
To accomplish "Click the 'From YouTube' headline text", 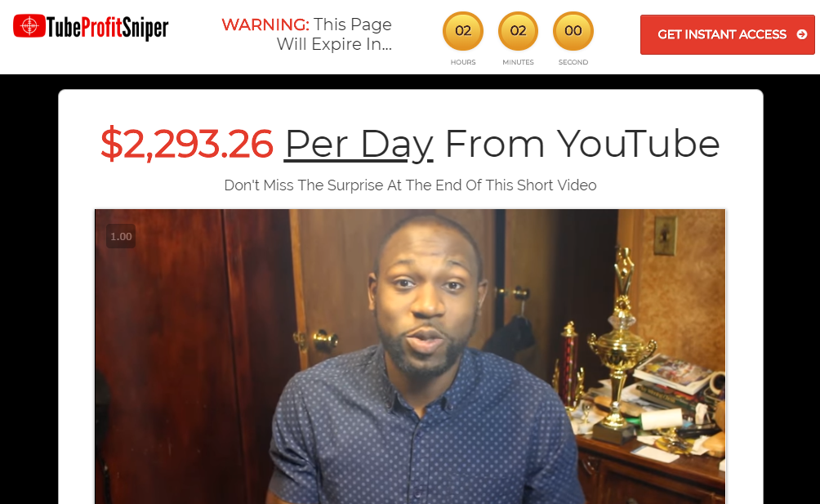I will point(582,144).
